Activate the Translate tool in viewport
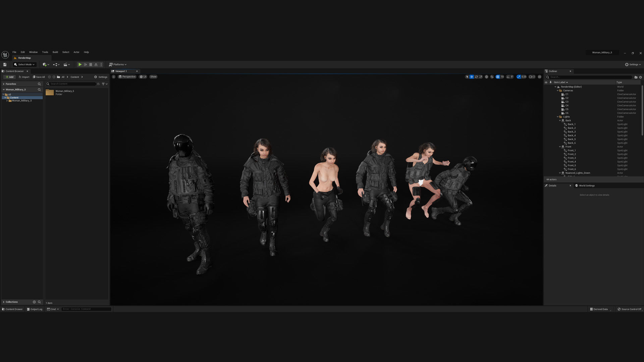Image resolution: width=644 pixels, height=362 pixels. tap(472, 77)
